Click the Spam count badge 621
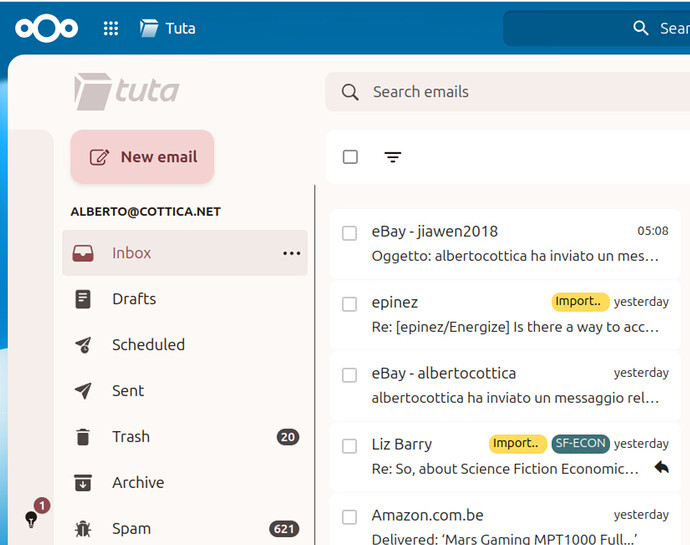Screen dimensions: 690x545 tap(284, 529)
